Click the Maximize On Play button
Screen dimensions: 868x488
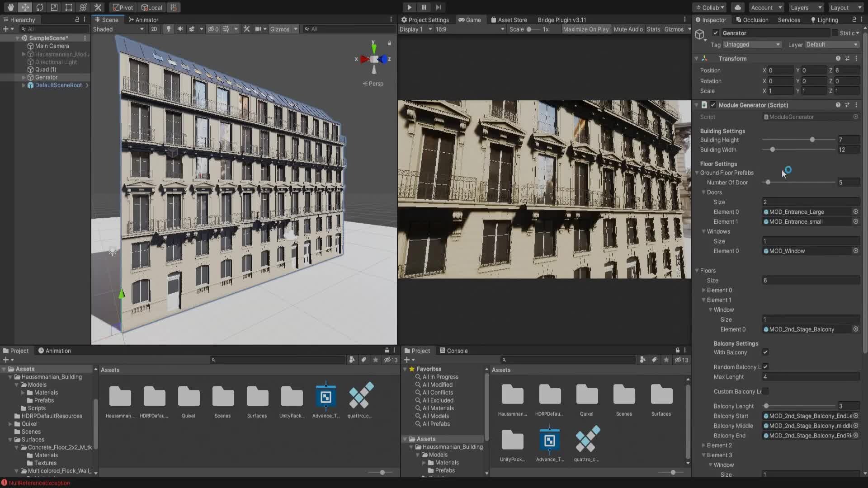click(586, 29)
